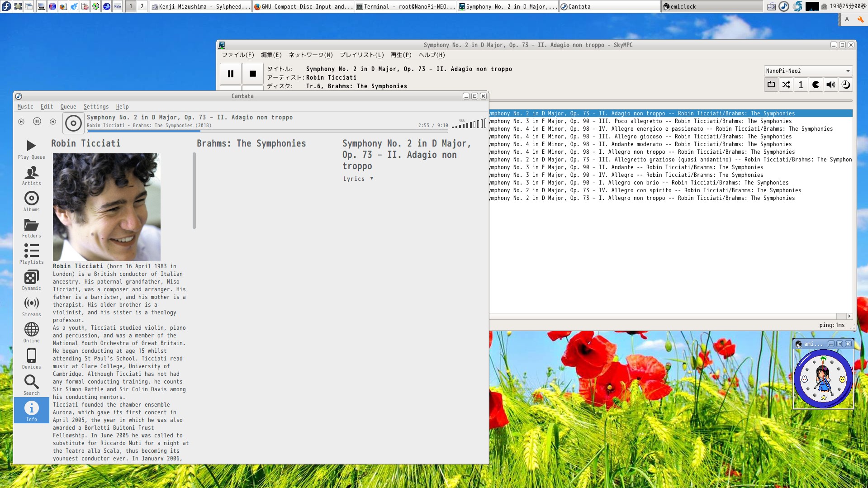Pause playback in Cantata toolbar
The image size is (868, 488).
point(37,122)
